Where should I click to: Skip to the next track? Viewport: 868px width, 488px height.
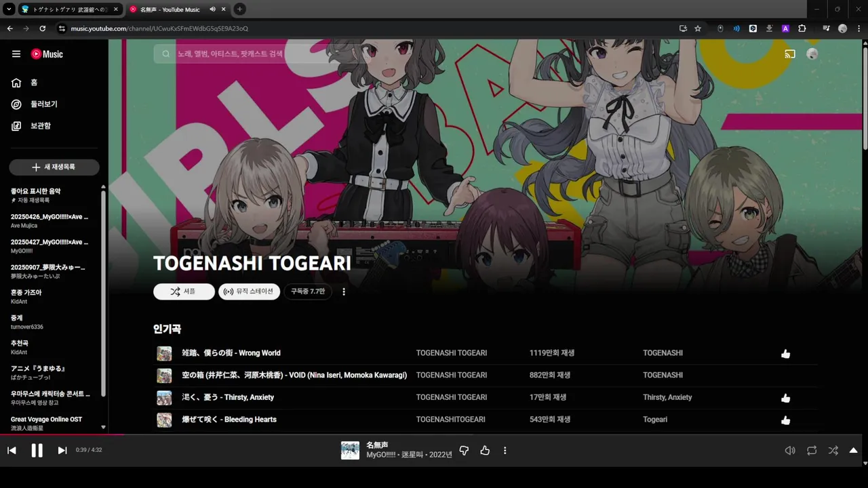pos(62,451)
